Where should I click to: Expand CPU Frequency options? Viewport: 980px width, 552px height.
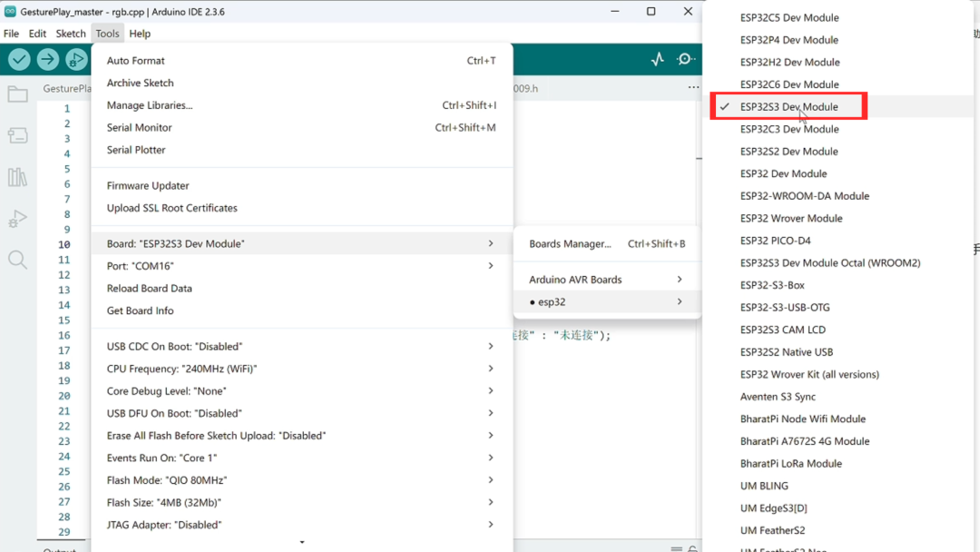click(302, 369)
